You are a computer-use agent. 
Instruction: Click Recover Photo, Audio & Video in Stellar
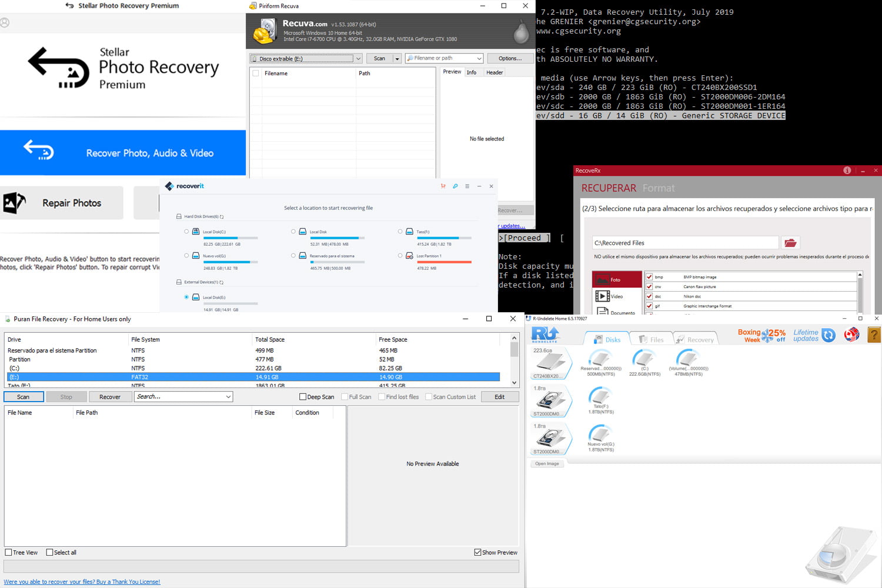(123, 153)
